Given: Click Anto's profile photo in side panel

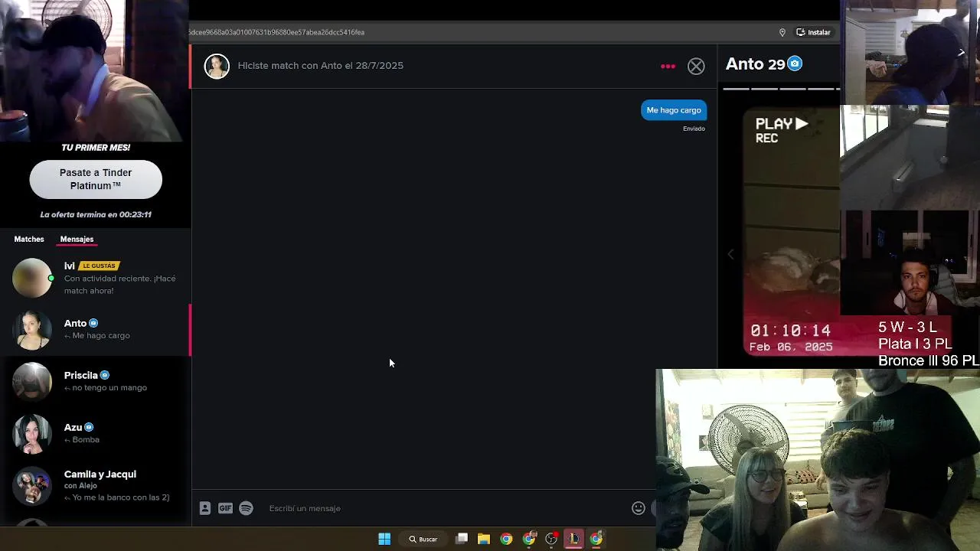Looking at the screenshot, I should (x=792, y=230).
